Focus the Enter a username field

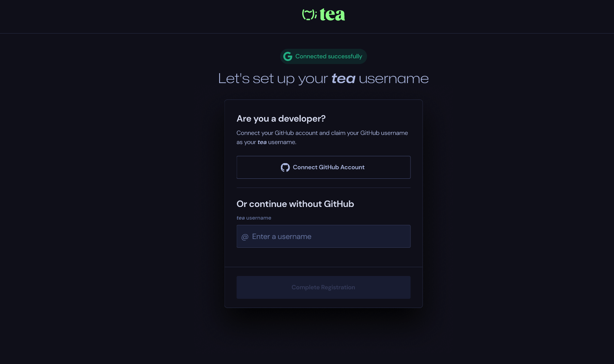pos(328,237)
